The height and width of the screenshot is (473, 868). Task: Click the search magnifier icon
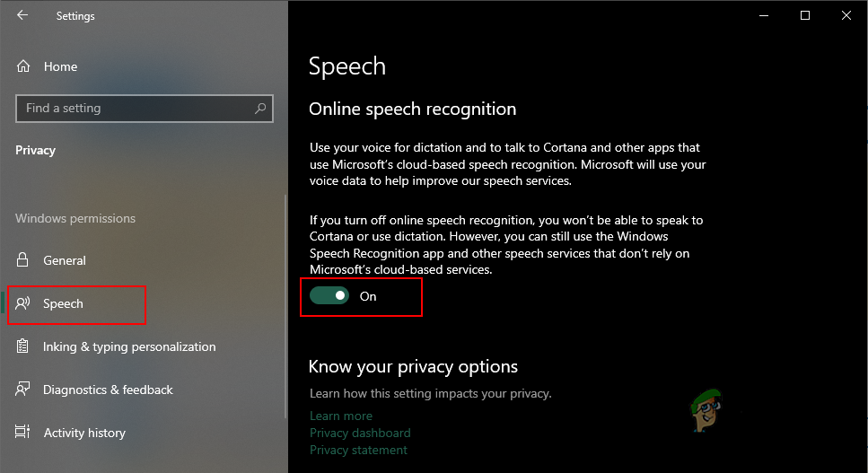click(260, 109)
